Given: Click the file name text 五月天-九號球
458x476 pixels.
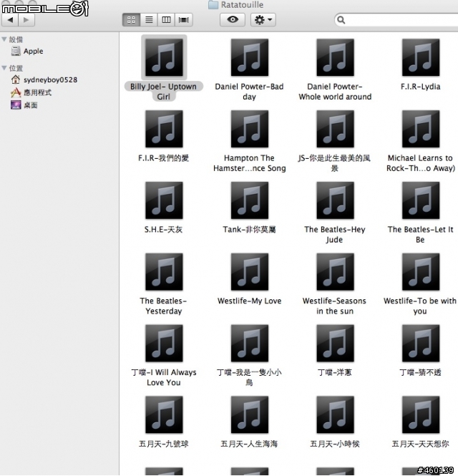Looking at the screenshot, I should 164,444.
